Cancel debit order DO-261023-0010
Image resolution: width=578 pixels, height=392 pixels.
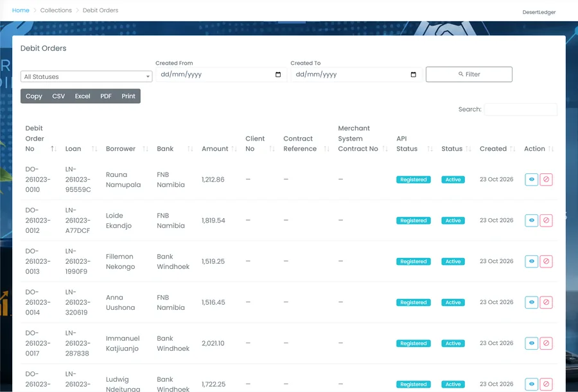click(x=546, y=180)
